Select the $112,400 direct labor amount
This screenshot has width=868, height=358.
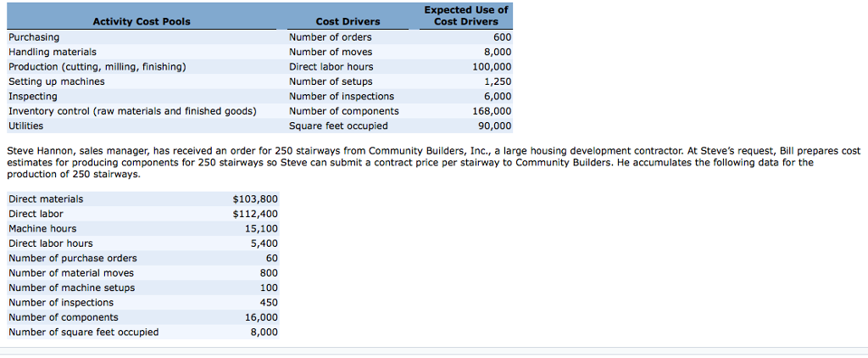click(255, 214)
